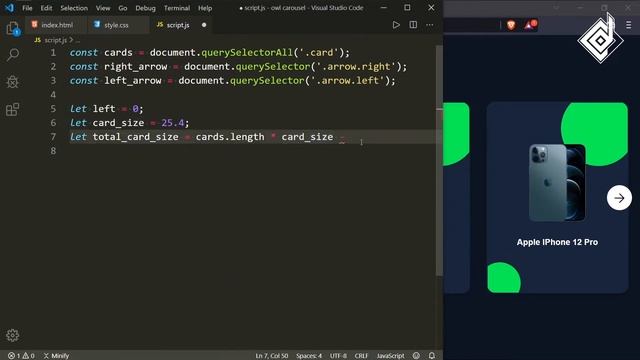Viewport: 640px width, 360px height.
Task: Open the Debug view in activity bar
Action: (13, 82)
